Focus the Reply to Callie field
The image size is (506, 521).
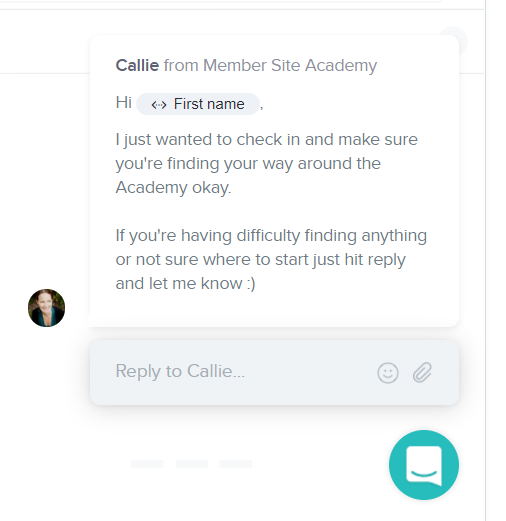[x=274, y=372]
